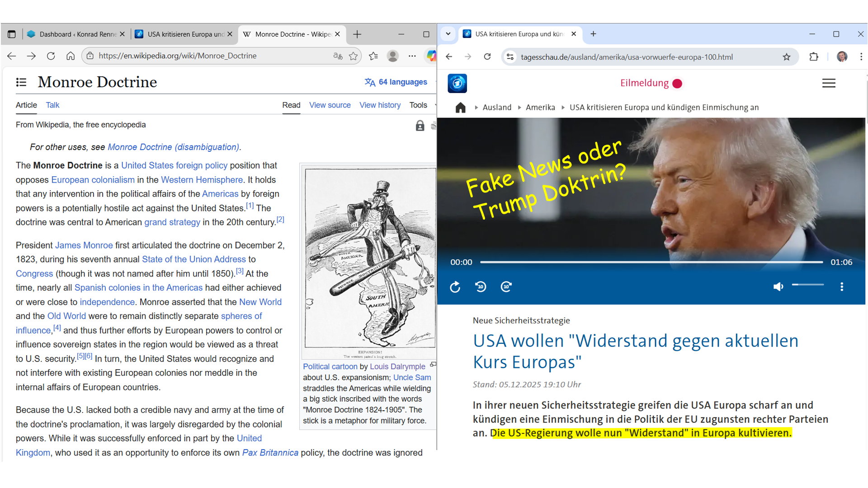Open the tagesschau hamburger menu

[x=828, y=83]
